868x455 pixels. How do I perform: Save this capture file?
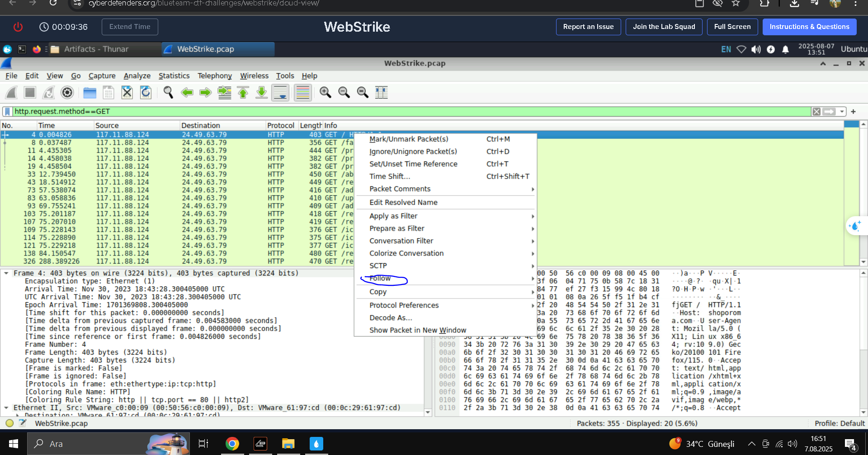pos(108,93)
